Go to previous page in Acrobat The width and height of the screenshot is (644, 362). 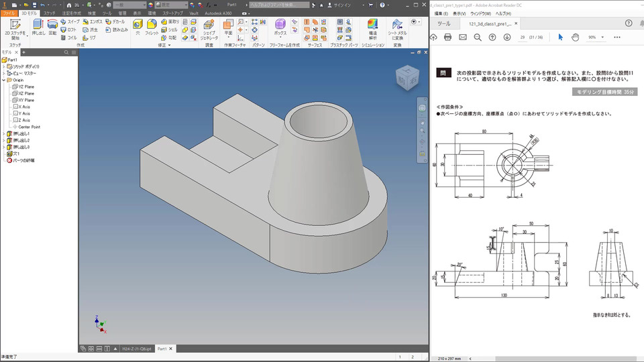[x=492, y=38]
